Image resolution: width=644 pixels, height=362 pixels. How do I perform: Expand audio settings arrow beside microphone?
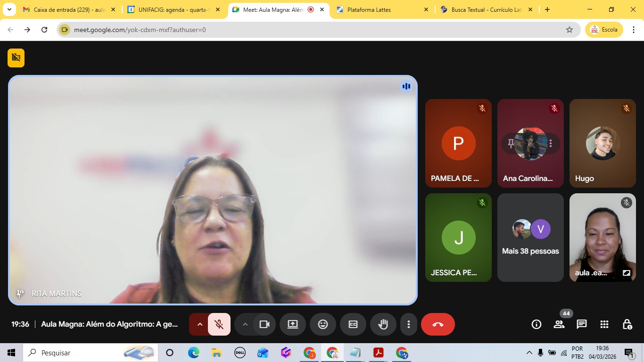pyautogui.click(x=199, y=324)
